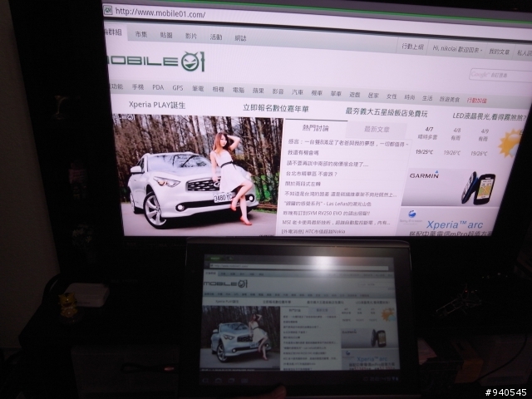Open the 我還有機會嗎 discussion

303,153
